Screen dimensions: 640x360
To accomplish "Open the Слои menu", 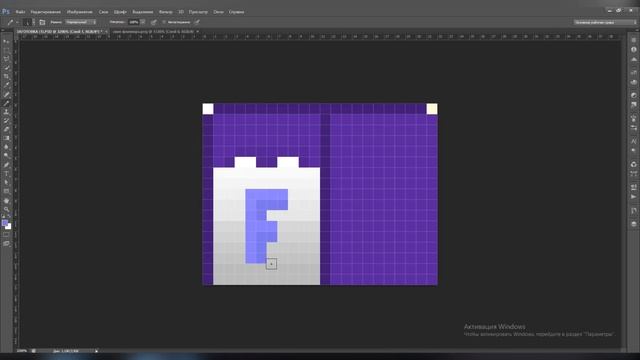I will [103, 12].
